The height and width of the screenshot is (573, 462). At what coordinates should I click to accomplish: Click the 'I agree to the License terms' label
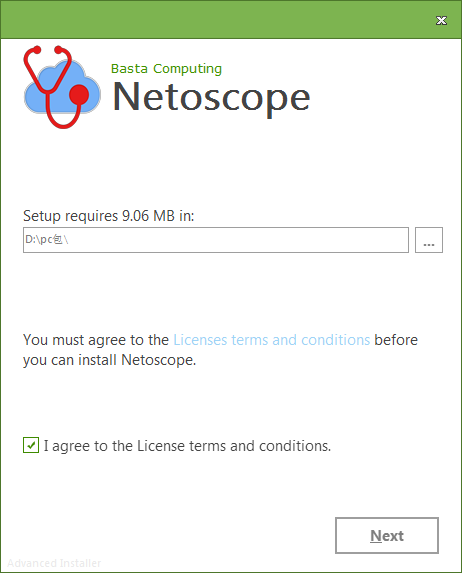[x=187, y=446]
